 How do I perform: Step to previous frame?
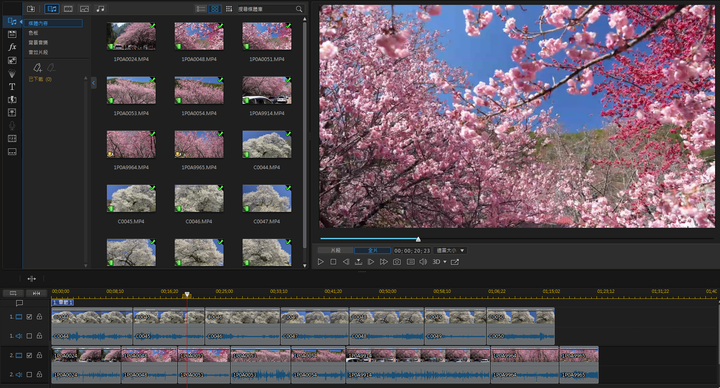point(346,262)
